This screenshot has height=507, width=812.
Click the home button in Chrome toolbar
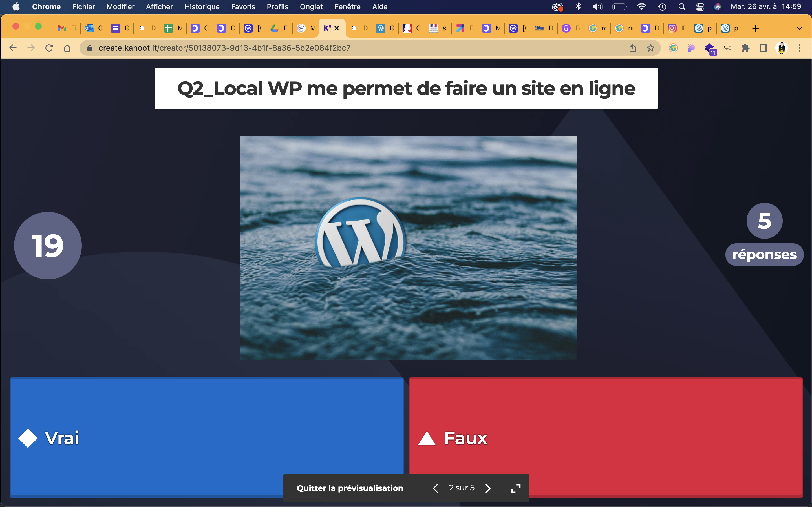(x=67, y=48)
